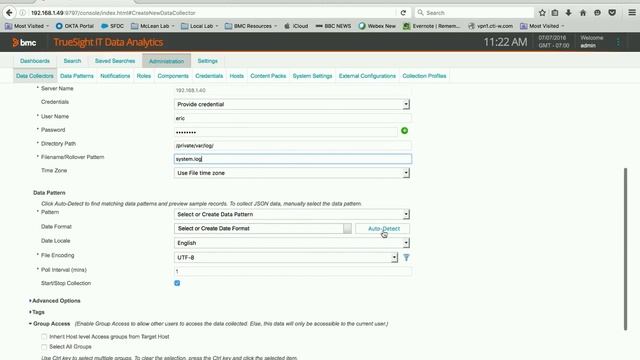Open the Data Collectors sub-tab
The width and height of the screenshot is (640, 360).
pyautogui.click(x=35, y=76)
